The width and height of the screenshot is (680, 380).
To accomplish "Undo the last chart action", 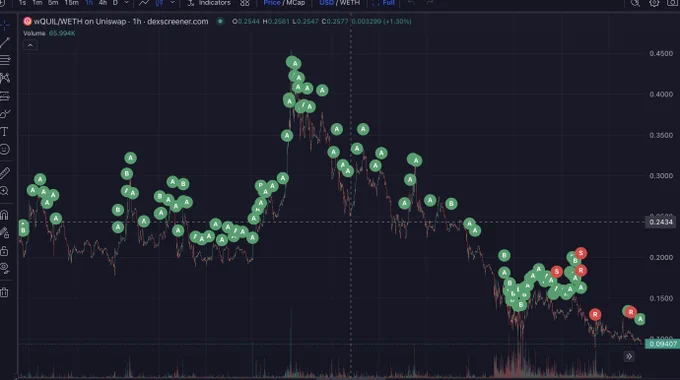I will point(411,3).
